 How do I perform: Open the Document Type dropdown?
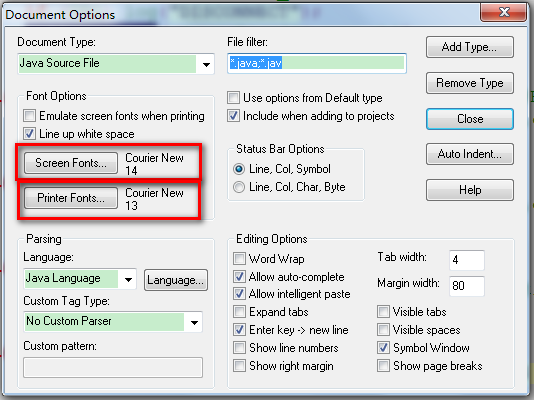(x=116, y=63)
